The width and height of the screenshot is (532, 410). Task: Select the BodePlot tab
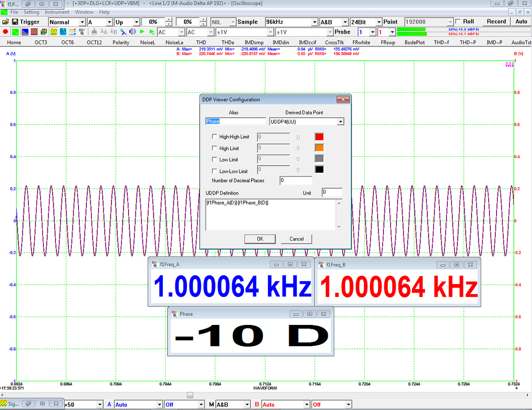click(415, 43)
